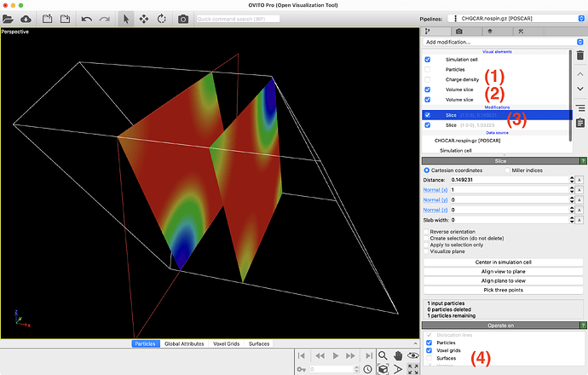Click Center in simulation cell button
Viewport: 588px width, 375px height.
pyautogui.click(x=504, y=262)
